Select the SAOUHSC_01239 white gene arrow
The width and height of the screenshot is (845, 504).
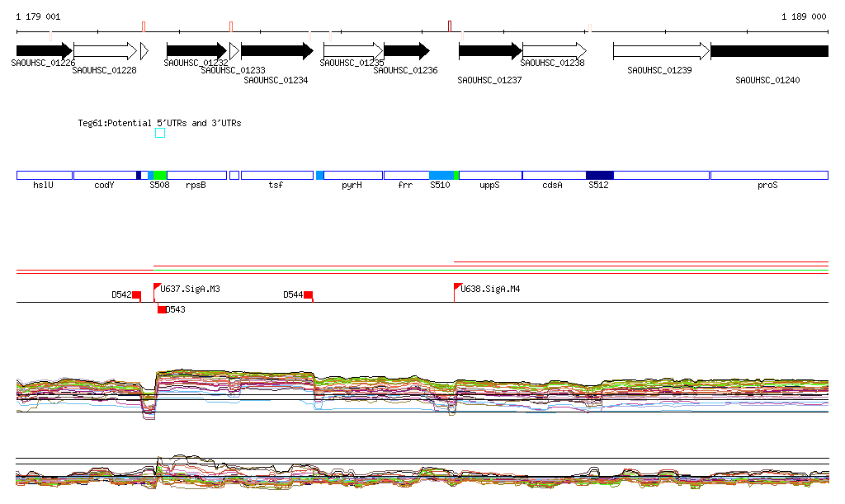point(660,50)
